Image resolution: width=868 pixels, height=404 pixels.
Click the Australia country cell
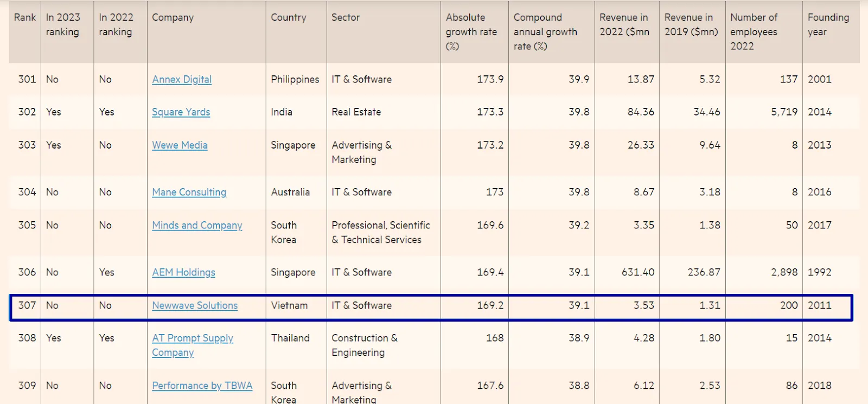pos(290,192)
